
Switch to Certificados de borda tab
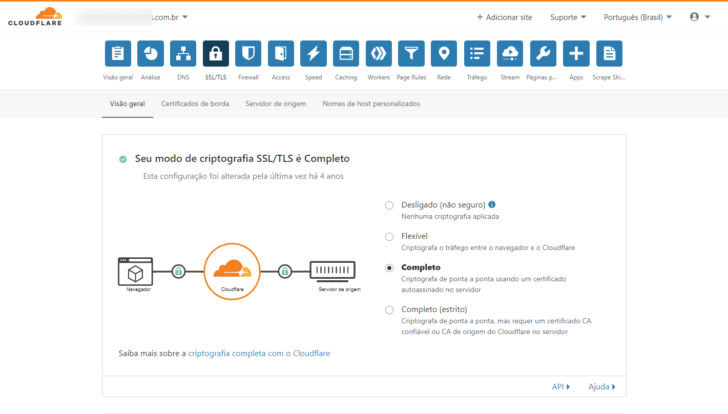tap(195, 104)
